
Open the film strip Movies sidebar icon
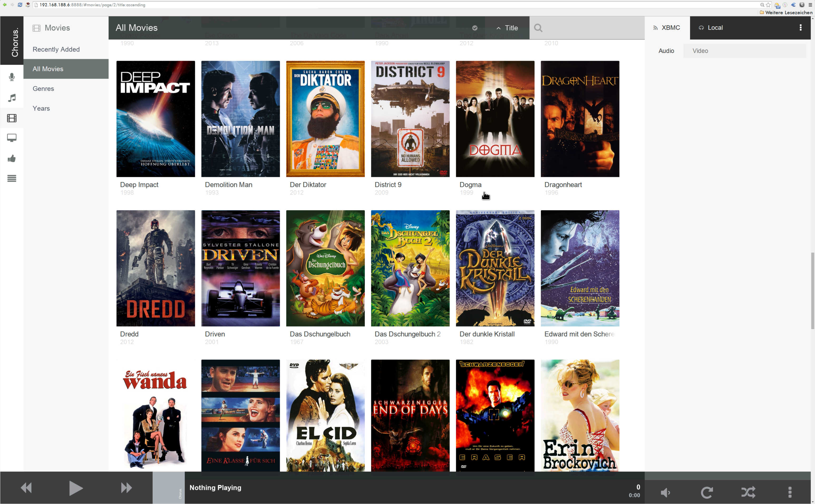12,118
